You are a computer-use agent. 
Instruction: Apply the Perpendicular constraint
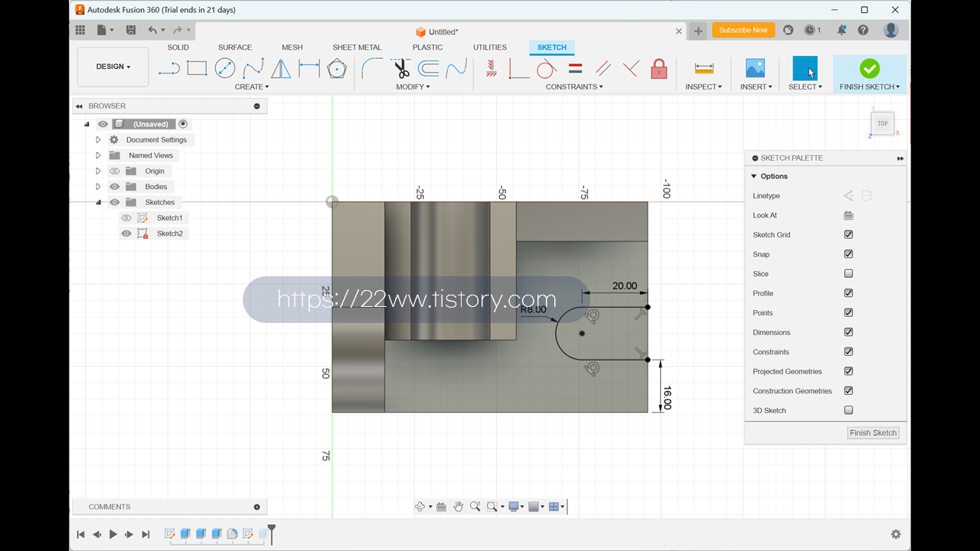[631, 68]
